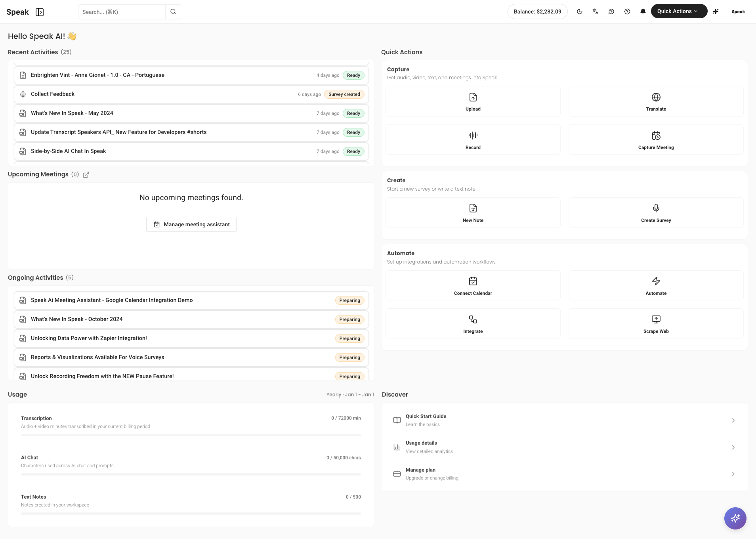Open Unlock Recording Freedom Pause Feature item
The width and height of the screenshot is (756, 539).
point(191,375)
